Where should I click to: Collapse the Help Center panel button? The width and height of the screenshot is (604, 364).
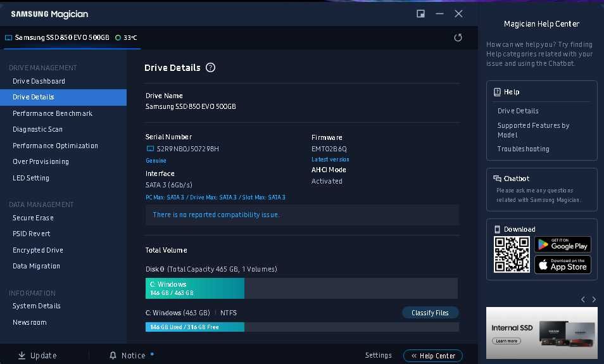433,356
